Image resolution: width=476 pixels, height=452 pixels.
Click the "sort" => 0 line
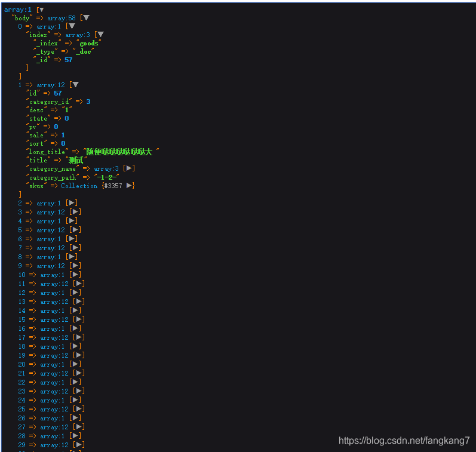tap(46, 143)
